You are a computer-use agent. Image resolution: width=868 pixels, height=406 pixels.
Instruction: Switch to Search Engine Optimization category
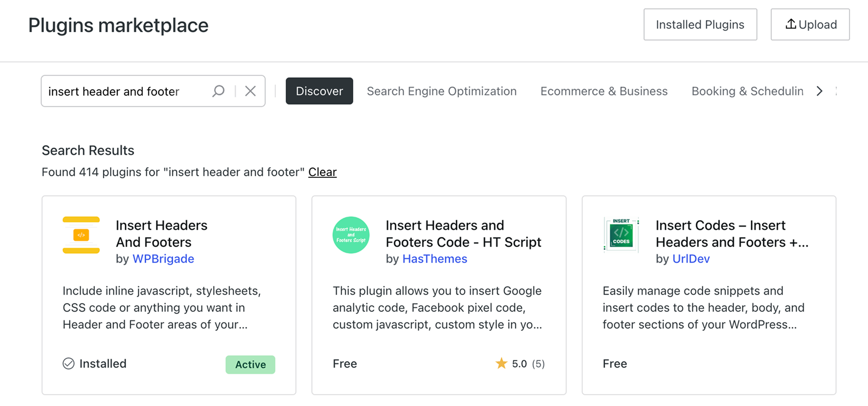click(x=441, y=91)
